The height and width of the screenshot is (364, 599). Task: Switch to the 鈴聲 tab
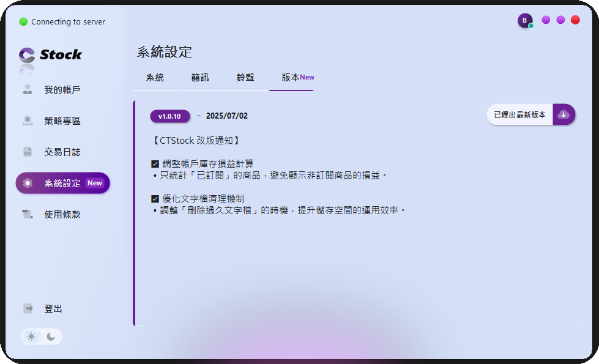tap(245, 78)
